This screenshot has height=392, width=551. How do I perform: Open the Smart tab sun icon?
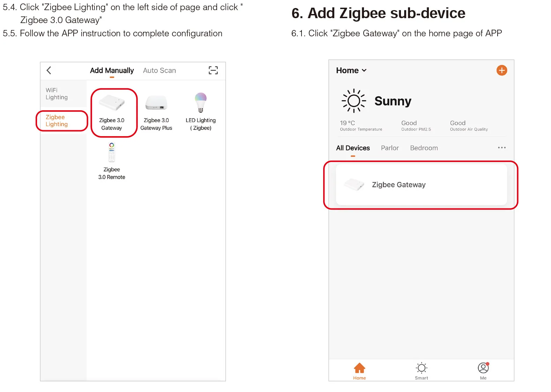point(421,368)
